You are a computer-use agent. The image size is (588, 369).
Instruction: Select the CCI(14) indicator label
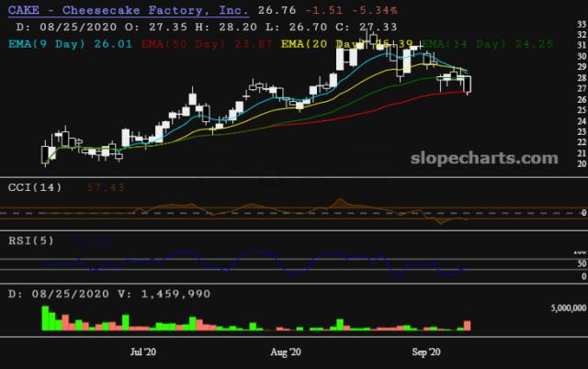coord(38,186)
